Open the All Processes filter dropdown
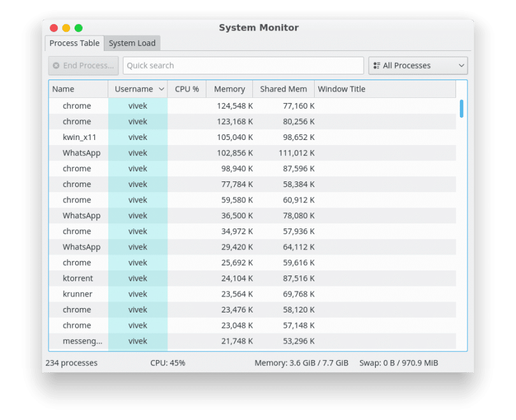The image size is (516, 420). point(417,66)
